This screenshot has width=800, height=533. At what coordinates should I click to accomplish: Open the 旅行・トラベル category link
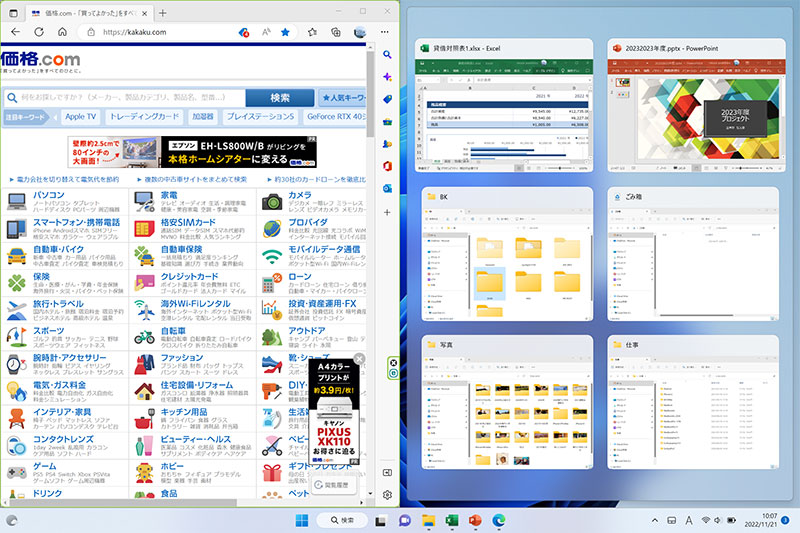coord(58,303)
